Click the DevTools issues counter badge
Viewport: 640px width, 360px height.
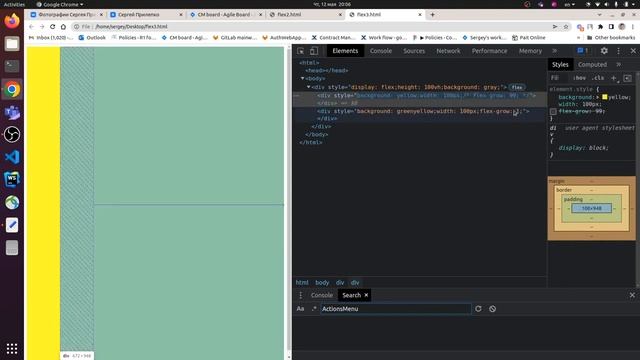[x=582, y=51]
